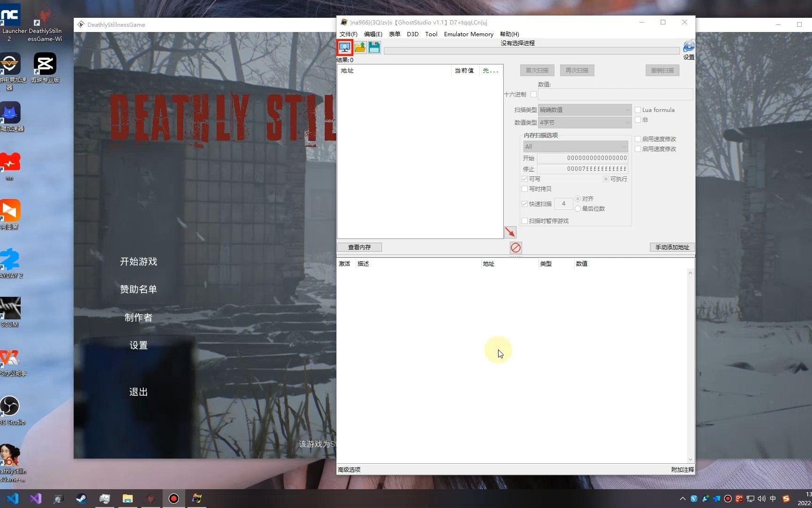The width and height of the screenshot is (812, 508).
Task: Click the 撤销扫描 undo scan button
Action: click(662, 70)
